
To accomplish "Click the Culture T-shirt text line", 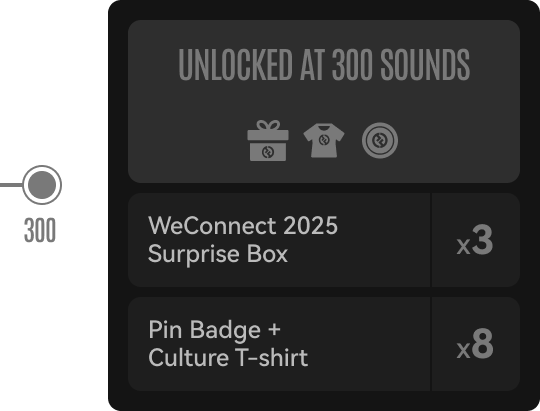I will pyautogui.click(x=228, y=358).
